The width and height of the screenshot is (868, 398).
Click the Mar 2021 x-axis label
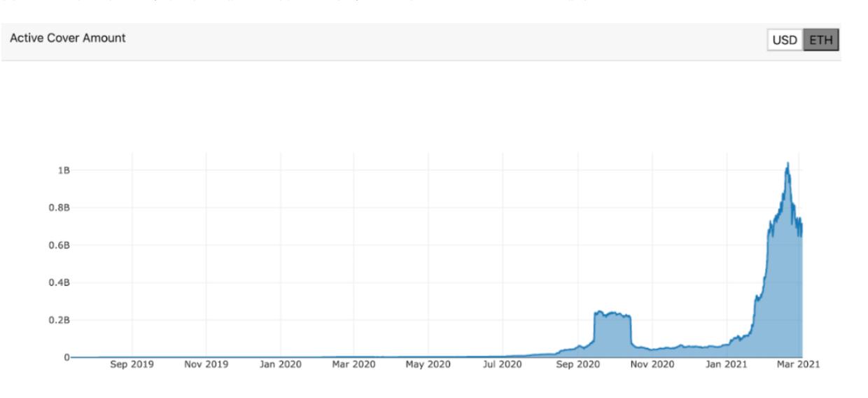(799, 364)
